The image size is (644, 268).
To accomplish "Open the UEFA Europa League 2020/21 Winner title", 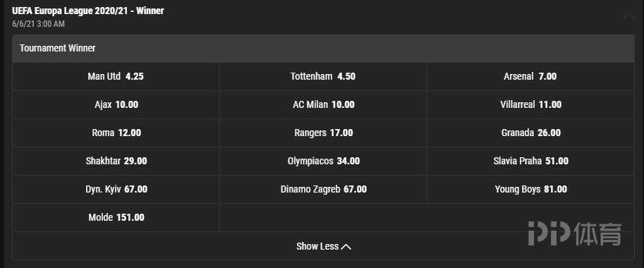I will (88, 11).
